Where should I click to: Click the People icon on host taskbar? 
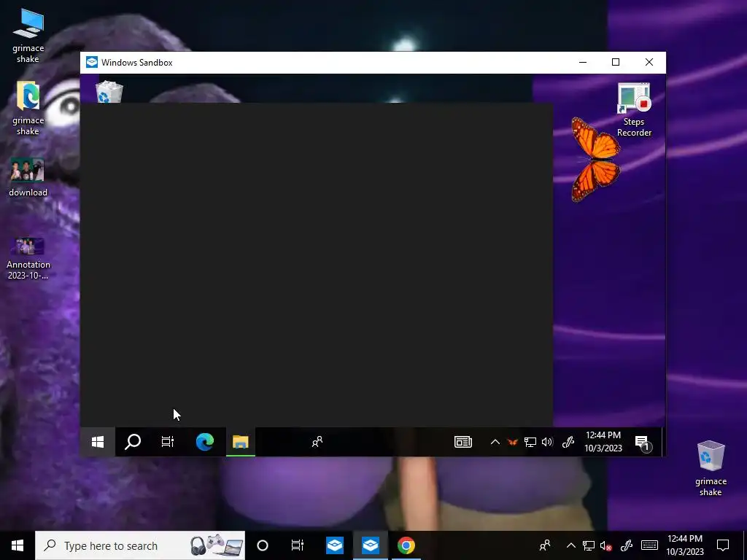pos(544,545)
